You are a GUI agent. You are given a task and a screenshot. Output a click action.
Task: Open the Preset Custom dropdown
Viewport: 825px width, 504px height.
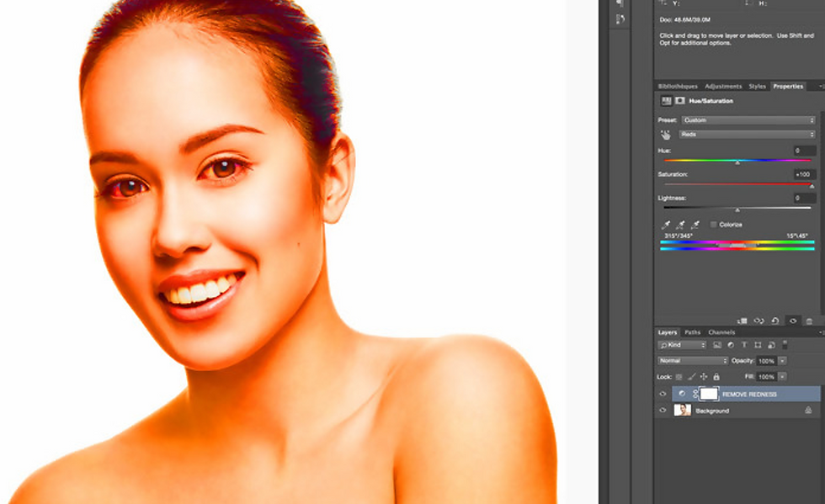click(748, 120)
